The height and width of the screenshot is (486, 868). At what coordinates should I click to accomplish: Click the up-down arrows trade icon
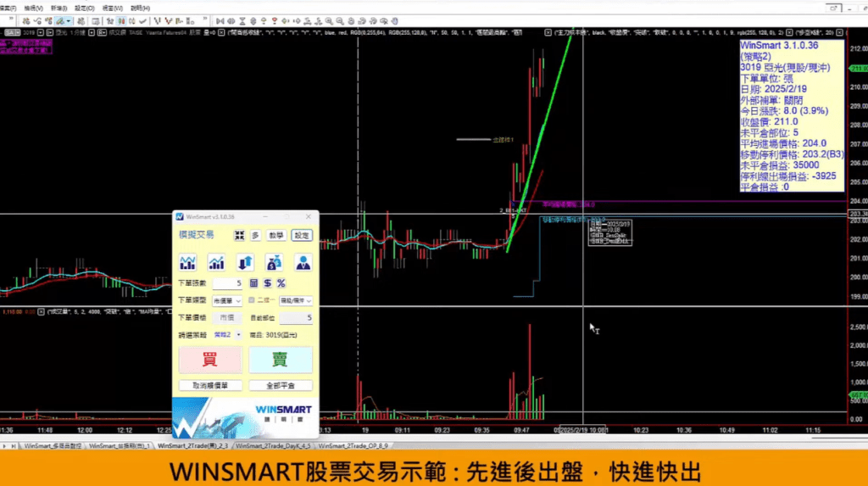pyautogui.click(x=246, y=262)
